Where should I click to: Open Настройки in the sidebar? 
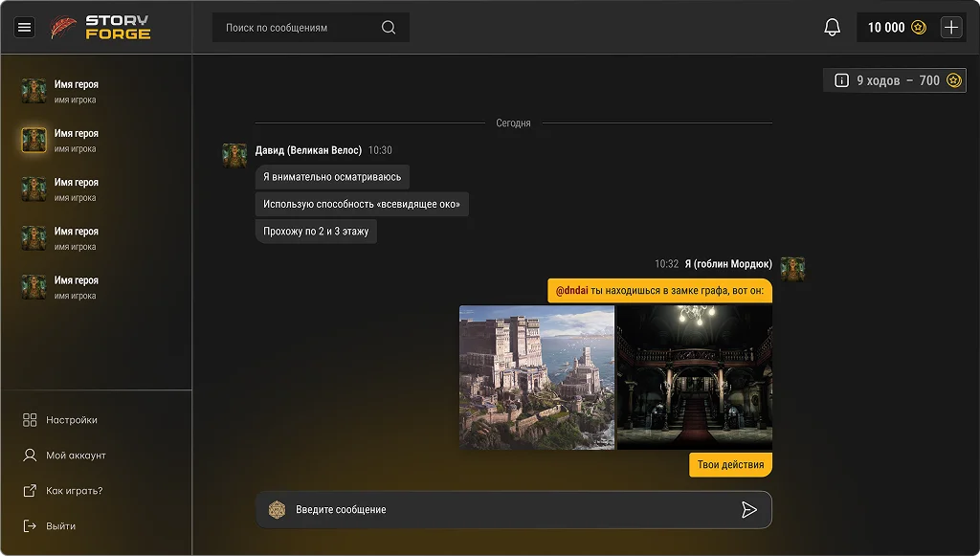(x=71, y=420)
